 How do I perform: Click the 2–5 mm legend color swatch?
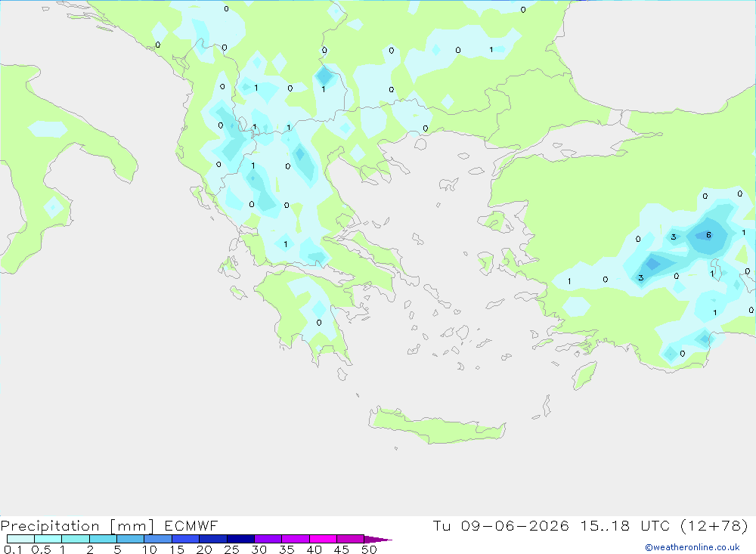[103, 539]
